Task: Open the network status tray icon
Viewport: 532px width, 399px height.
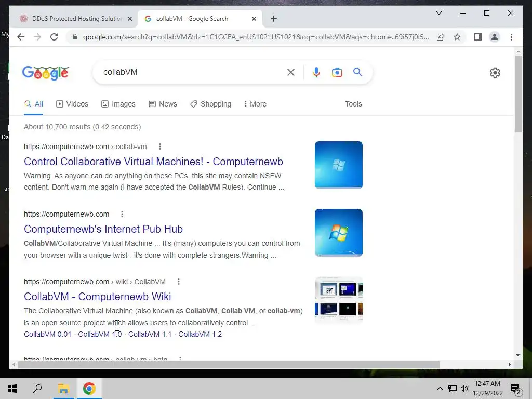Action: pyautogui.click(x=453, y=389)
